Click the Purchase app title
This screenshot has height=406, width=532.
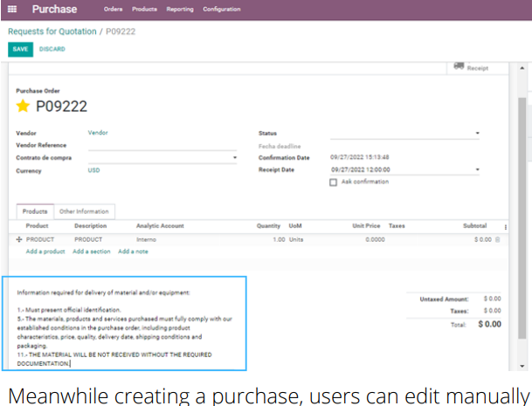tap(55, 9)
